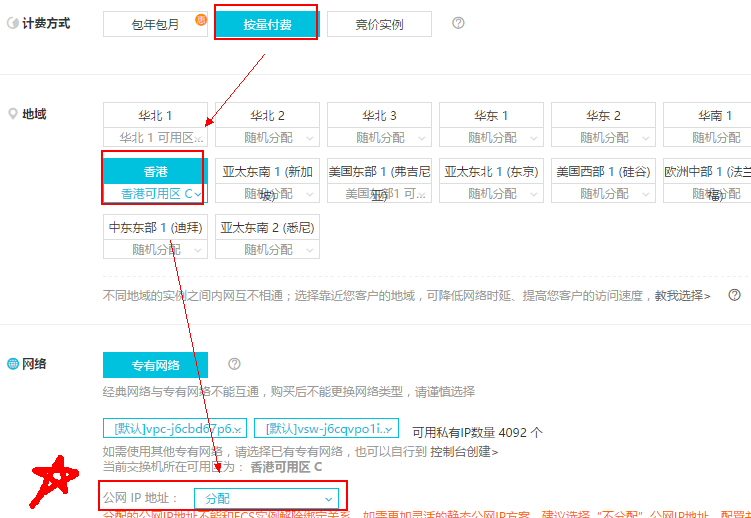Click the help icon next to 专有网络

234,364
